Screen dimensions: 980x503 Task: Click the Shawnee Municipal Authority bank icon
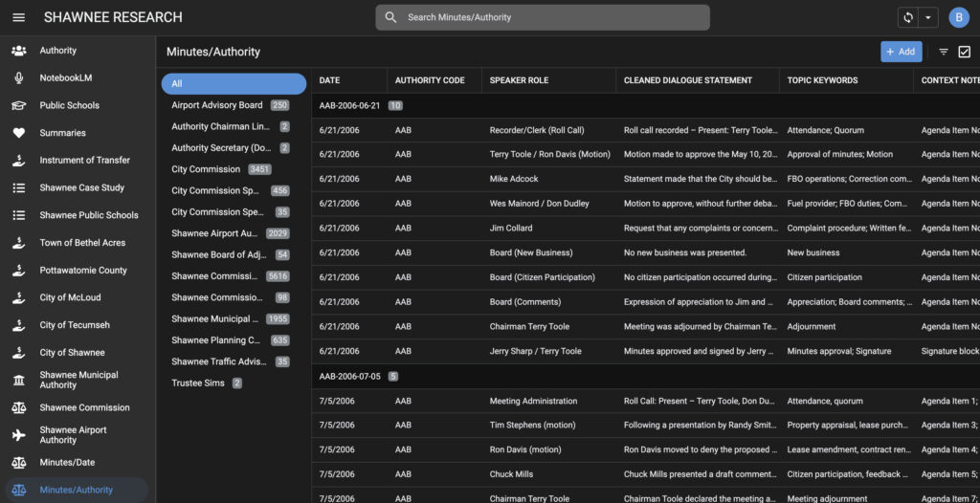(18, 381)
